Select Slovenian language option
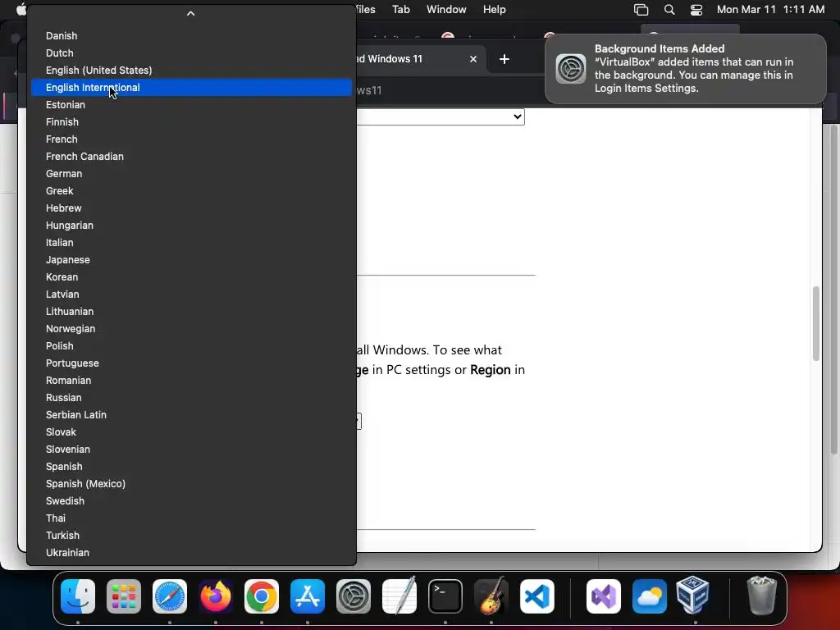Viewport: 840px width, 630px height. 191,450
